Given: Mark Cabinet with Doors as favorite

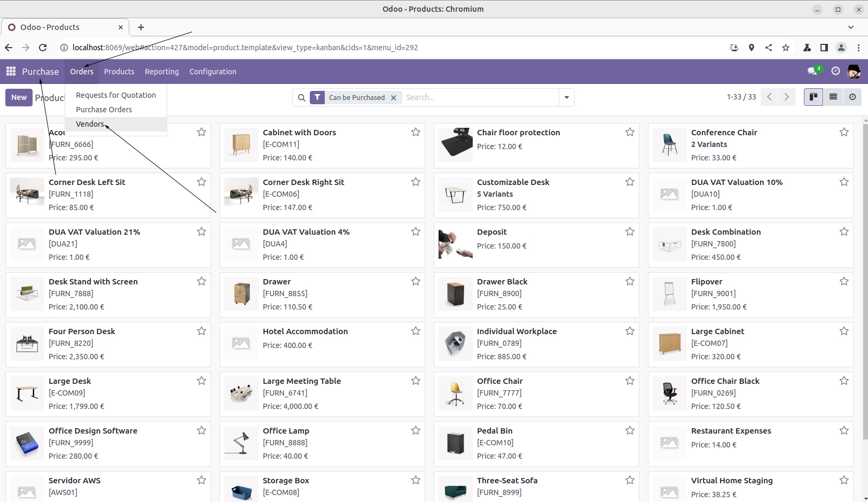Looking at the screenshot, I should (x=416, y=132).
